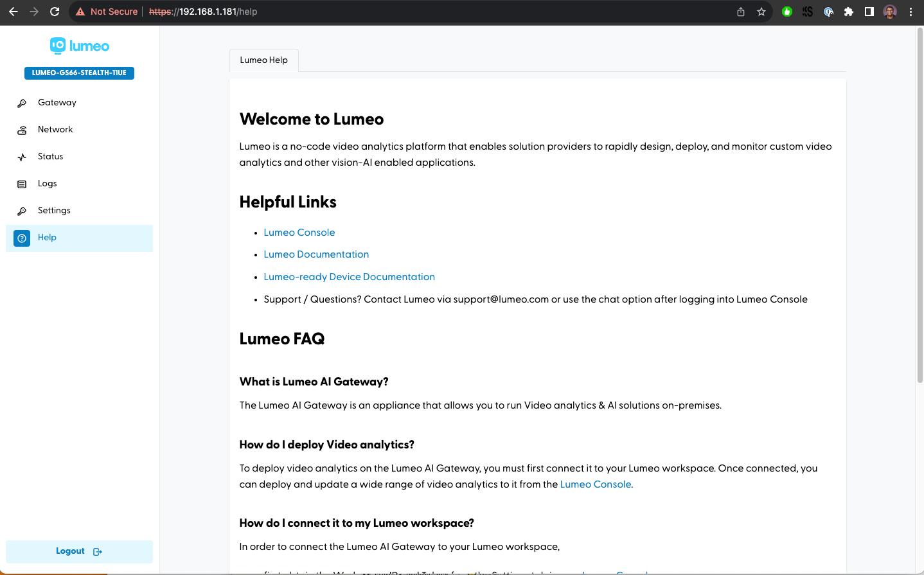Go back with the browser back arrow

13,12
